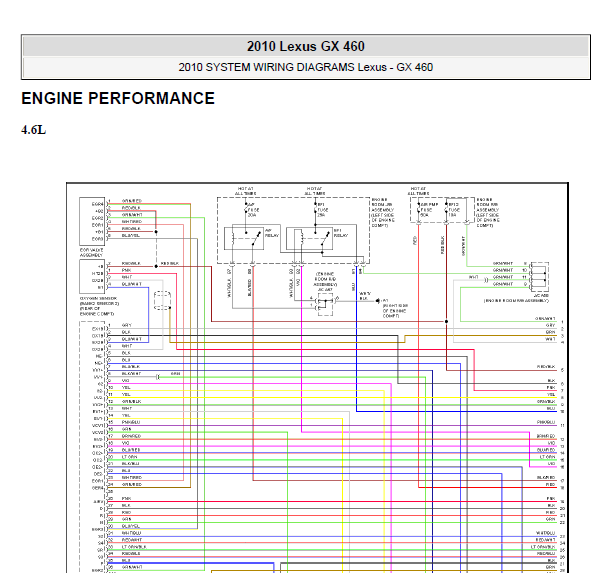Screen dimensions: 607x573
Task: Select ENGINE ROOM R/B ASSEMBLY caption beside EFI2 fuse
Action: pyautogui.click(x=488, y=212)
